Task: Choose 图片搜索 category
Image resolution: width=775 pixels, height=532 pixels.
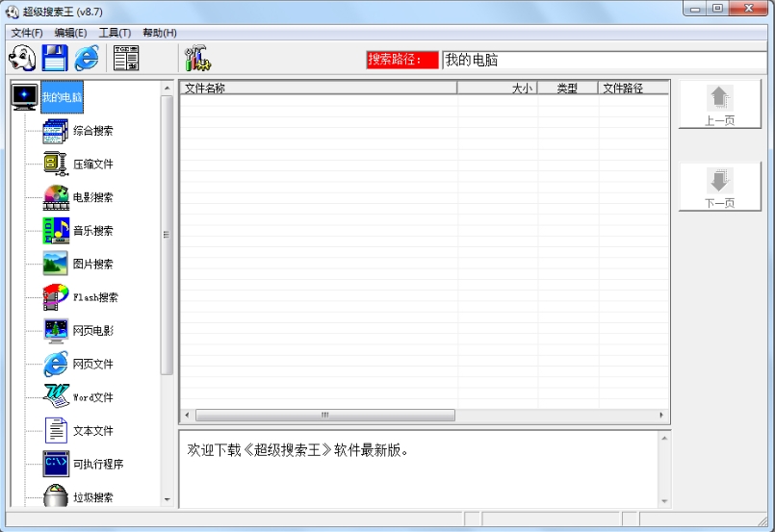Action: (x=93, y=264)
